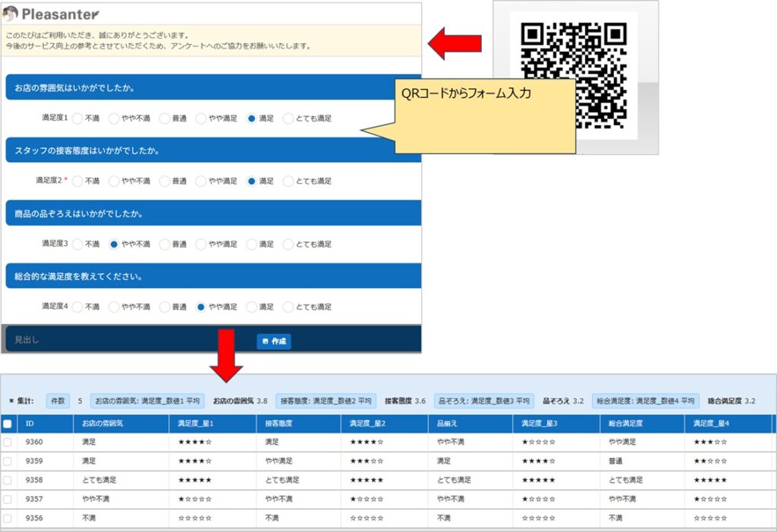Select 普通 option for 満足度3
777x532 pixels.
click(165, 244)
